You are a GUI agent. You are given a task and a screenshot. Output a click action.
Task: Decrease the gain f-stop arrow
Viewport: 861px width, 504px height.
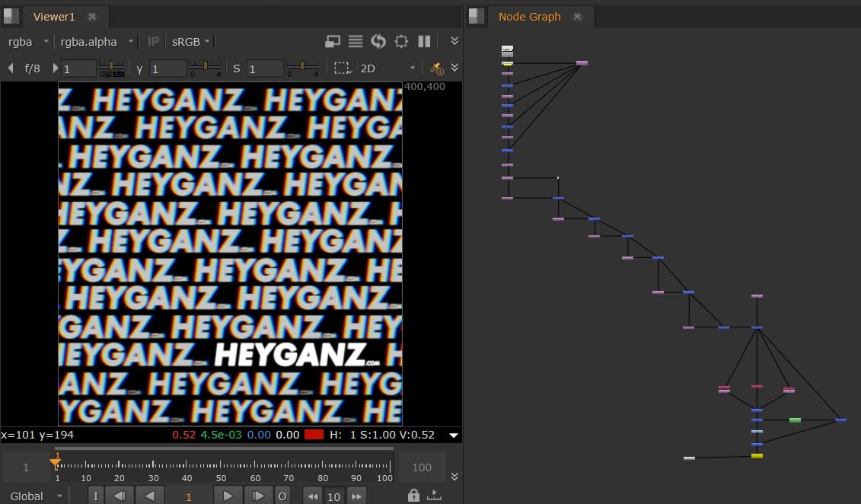point(11,68)
